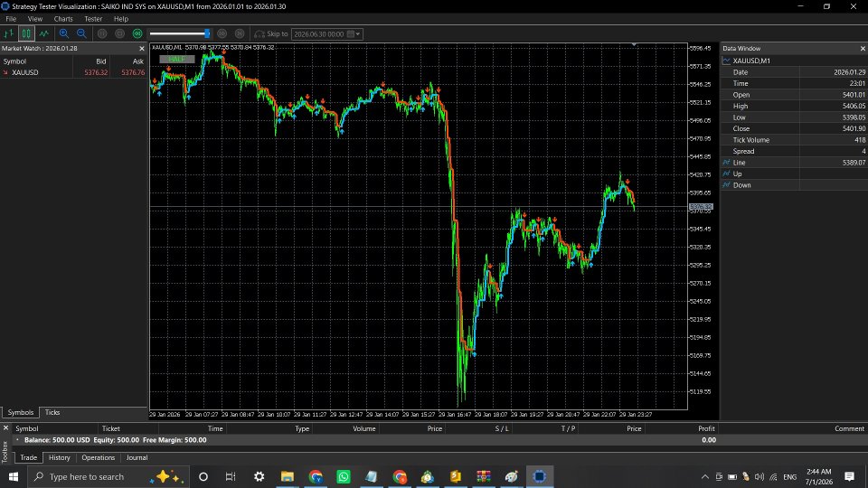Select the bar chart display icon
868x488 pixels.
(9, 33)
